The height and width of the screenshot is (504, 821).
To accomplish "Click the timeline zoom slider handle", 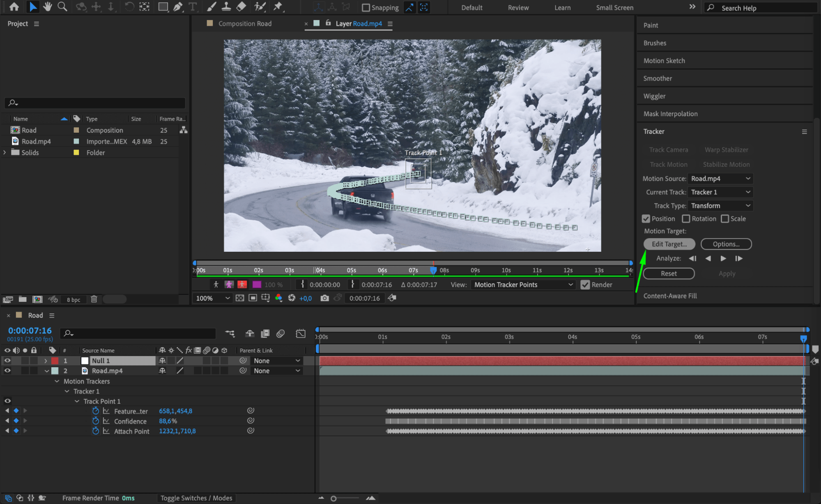I will pos(333,498).
